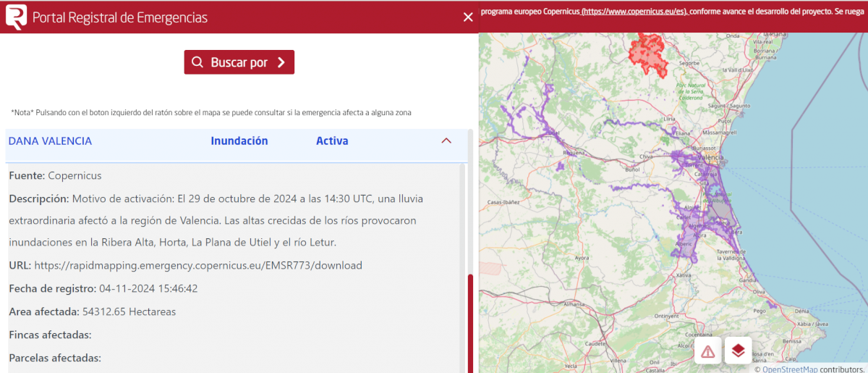Close the emergencies side panel
868x373 pixels.
[x=468, y=17]
